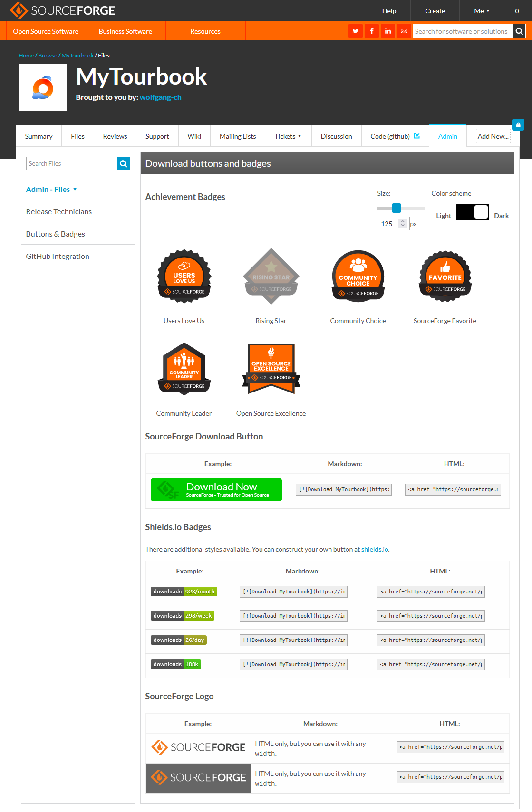Open the Support tab

(x=157, y=136)
